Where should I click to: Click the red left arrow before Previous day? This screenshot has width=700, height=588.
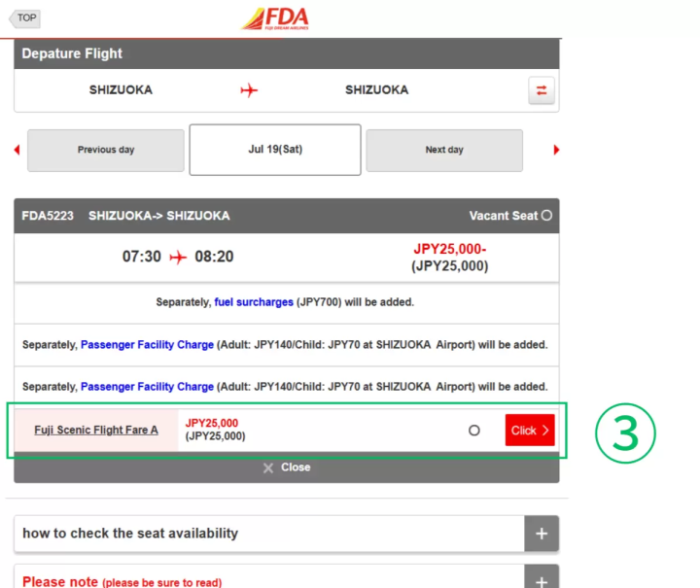click(x=17, y=150)
